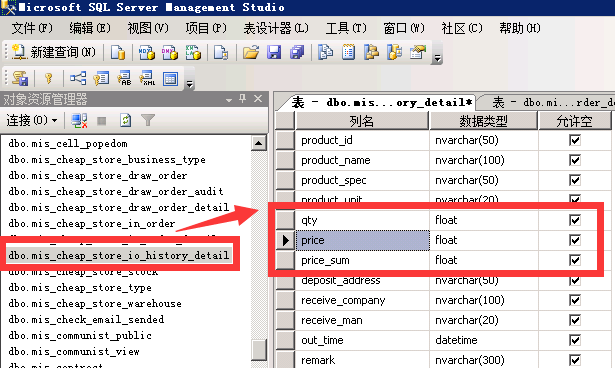
Task: Expand the main toolbar overflow options arrow
Action: click(437, 58)
